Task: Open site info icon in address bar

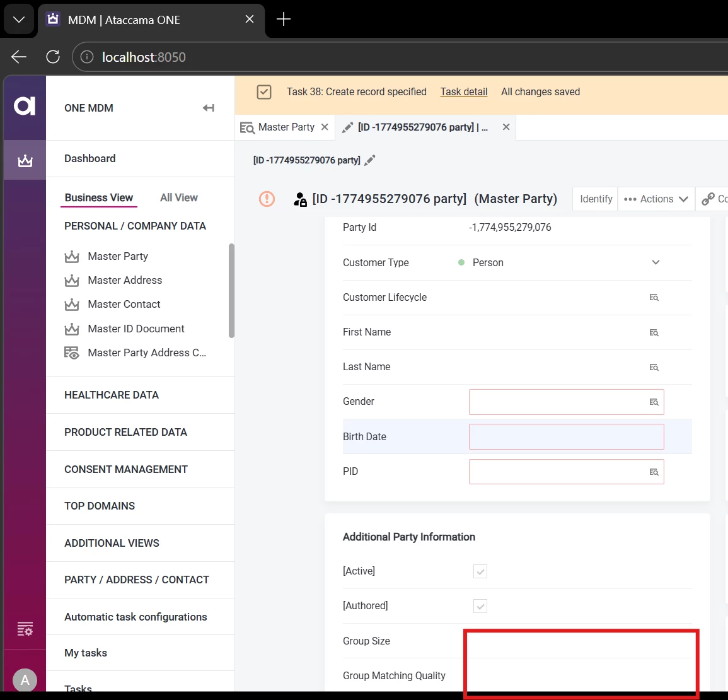Action: point(87,57)
